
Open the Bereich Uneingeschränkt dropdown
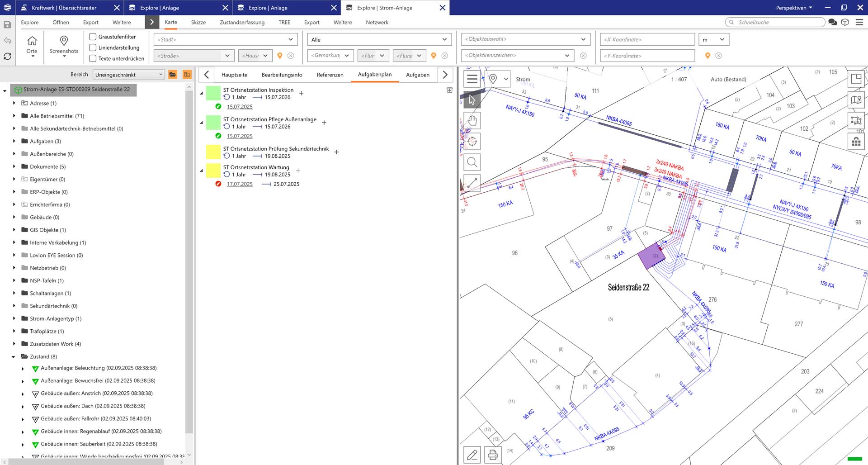[x=128, y=75]
